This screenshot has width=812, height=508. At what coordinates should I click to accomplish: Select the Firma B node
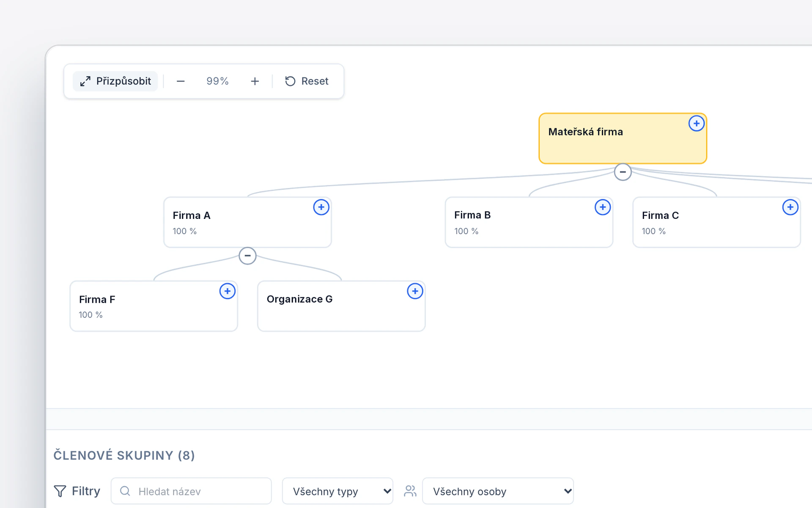pyautogui.click(x=529, y=222)
